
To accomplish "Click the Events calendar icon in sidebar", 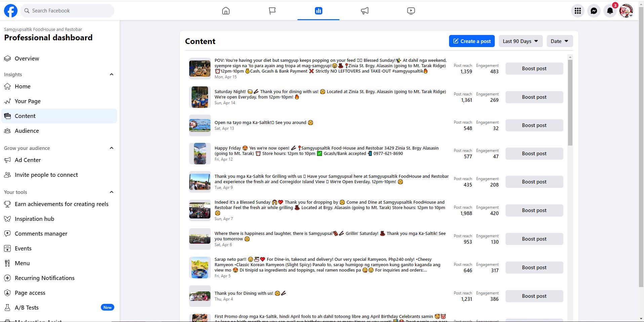I will coord(7,248).
